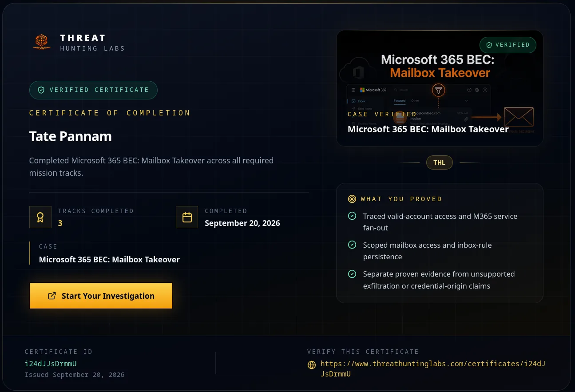Click the THL badge pill

(440, 162)
